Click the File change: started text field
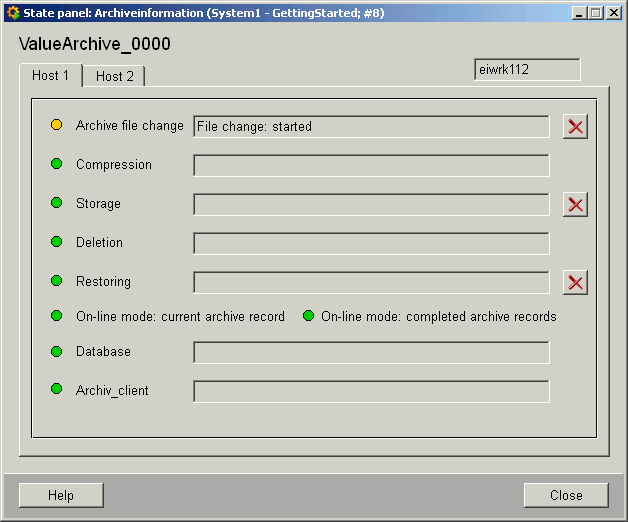 point(371,126)
